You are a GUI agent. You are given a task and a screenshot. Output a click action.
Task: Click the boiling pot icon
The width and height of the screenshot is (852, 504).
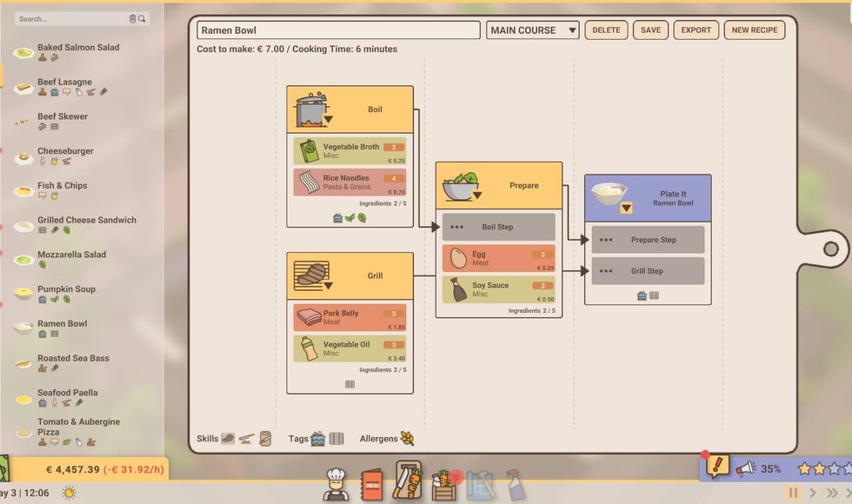tap(311, 109)
